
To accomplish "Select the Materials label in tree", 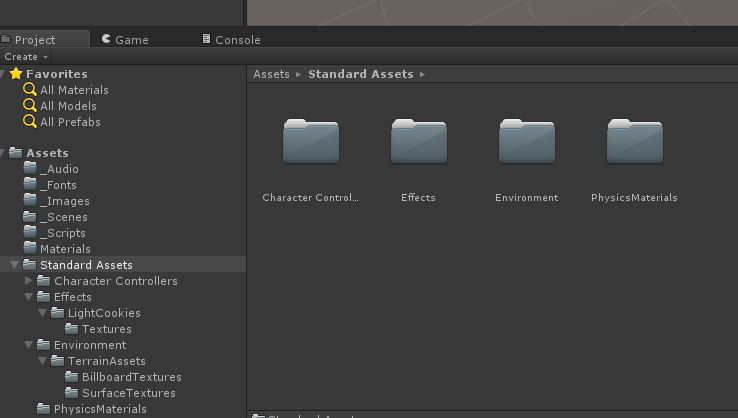I will click(x=65, y=249).
